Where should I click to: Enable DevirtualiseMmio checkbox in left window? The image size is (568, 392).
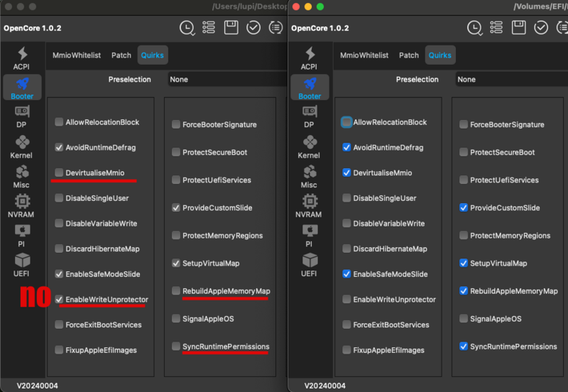click(59, 173)
